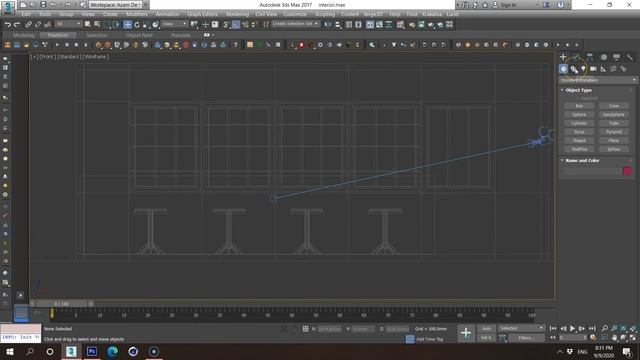Open the Rendering menu
This screenshot has height=360, width=640.
[237, 14]
